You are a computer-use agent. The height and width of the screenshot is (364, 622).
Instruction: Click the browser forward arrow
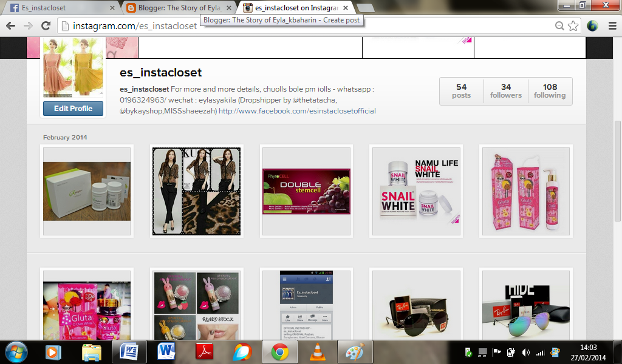click(x=28, y=25)
